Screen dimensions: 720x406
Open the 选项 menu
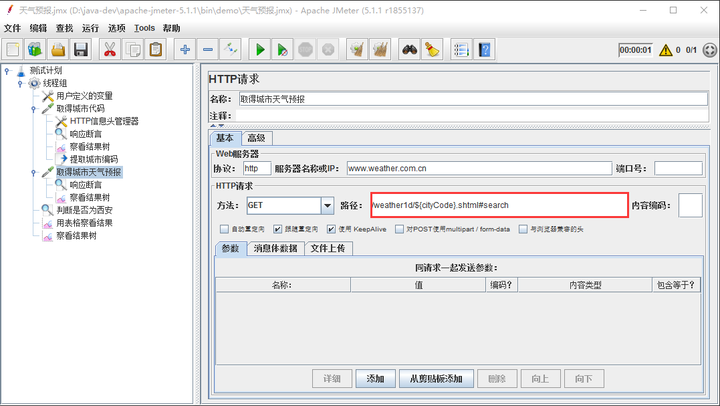coord(117,28)
